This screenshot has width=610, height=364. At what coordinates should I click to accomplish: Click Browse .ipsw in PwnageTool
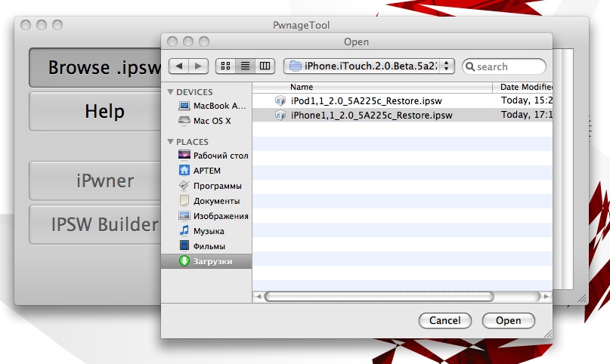(95, 68)
